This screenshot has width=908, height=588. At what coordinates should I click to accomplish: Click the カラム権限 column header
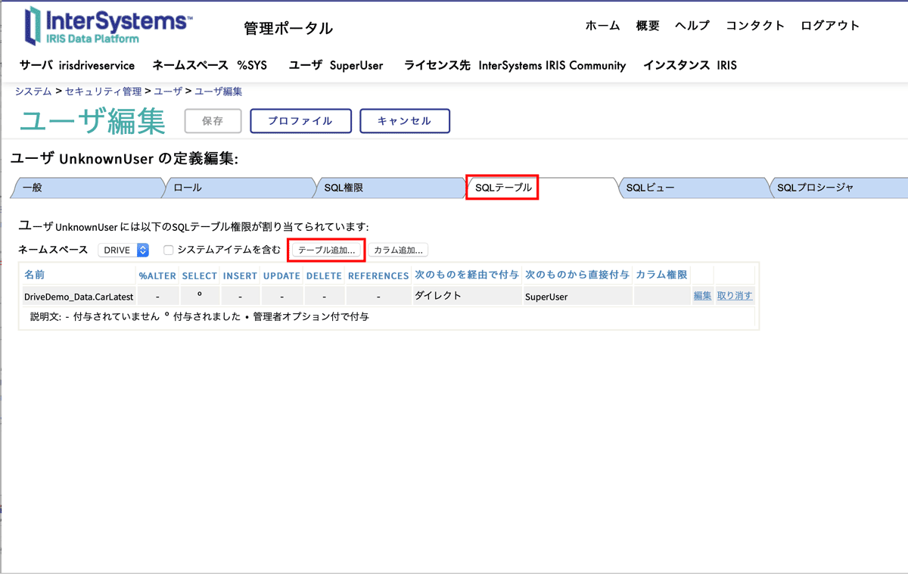click(x=662, y=275)
